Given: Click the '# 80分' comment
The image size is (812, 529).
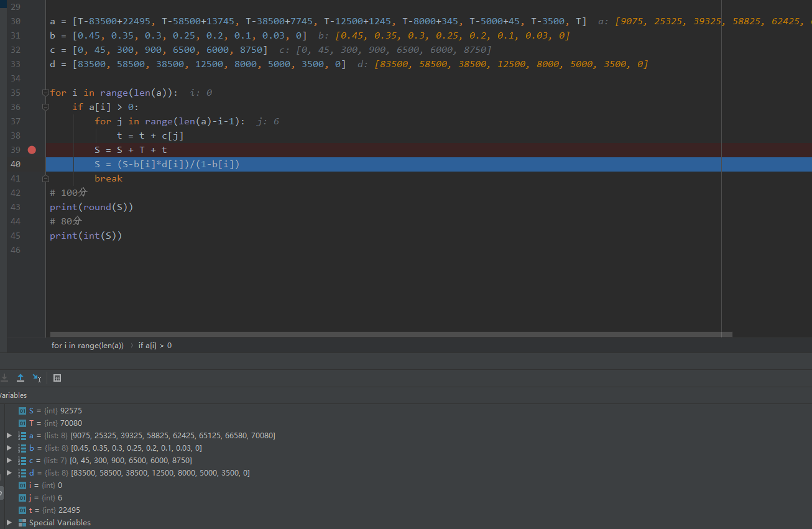Looking at the screenshot, I should click(x=66, y=221).
